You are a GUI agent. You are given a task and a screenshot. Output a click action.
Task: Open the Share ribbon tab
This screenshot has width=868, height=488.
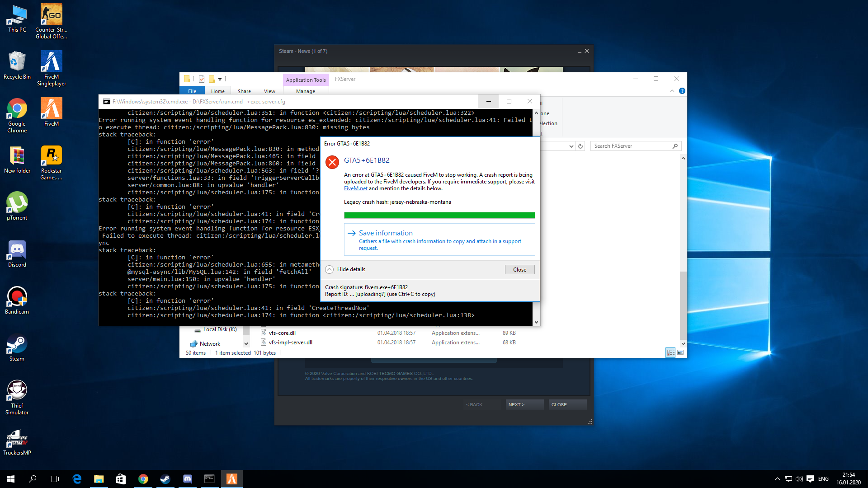[244, 91]
